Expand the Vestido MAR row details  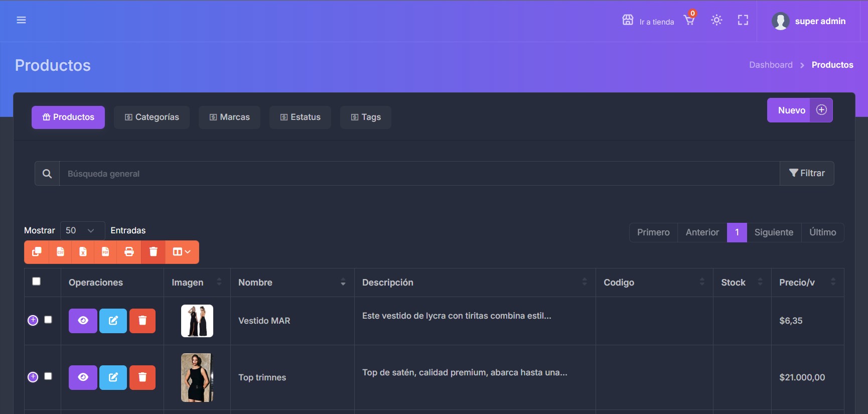[33, 320]
